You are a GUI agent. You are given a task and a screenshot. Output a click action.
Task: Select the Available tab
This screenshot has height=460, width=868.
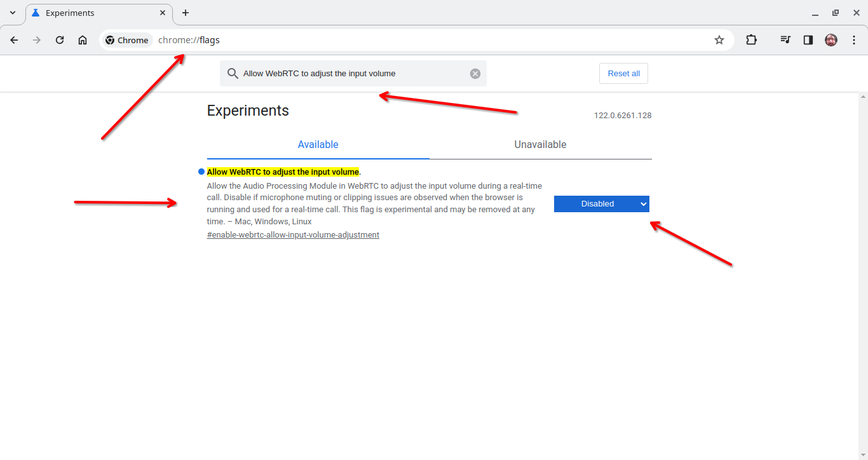[x=318, y=145]
